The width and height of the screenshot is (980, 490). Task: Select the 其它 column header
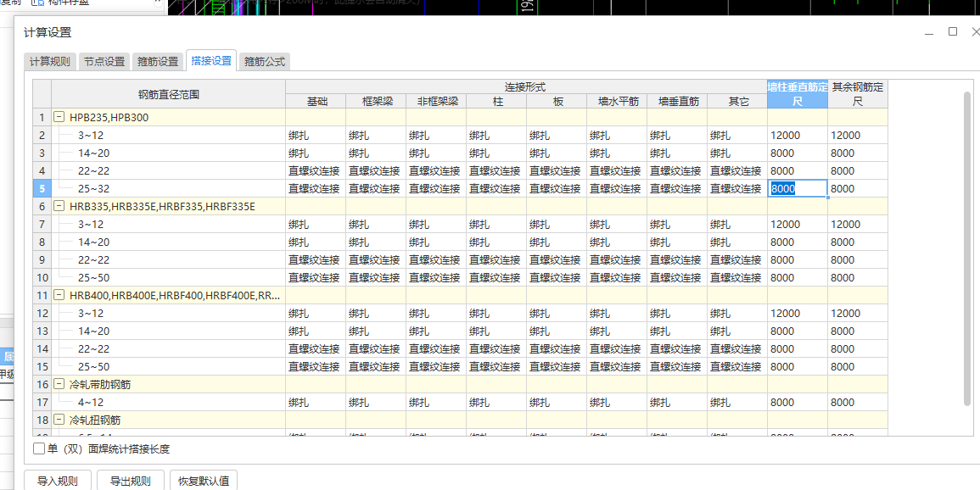coord(737,102)
